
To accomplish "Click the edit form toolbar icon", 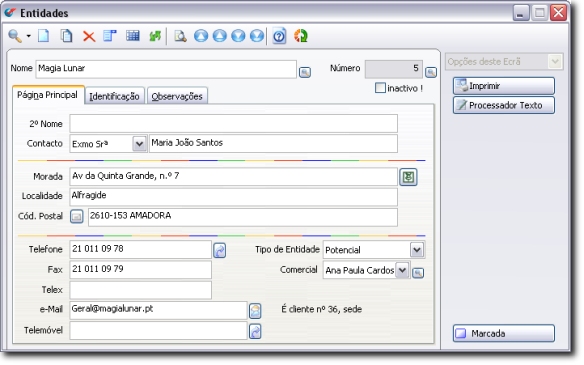I will [110, 36].
